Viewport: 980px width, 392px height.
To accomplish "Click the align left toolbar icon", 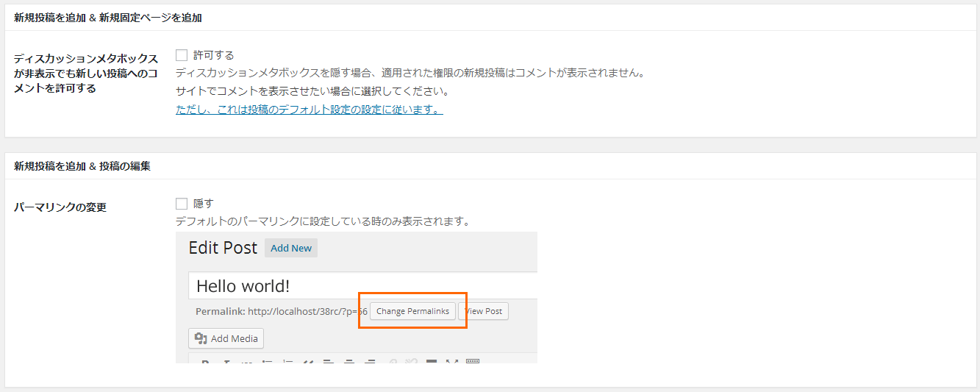I will tap(329, 361).
